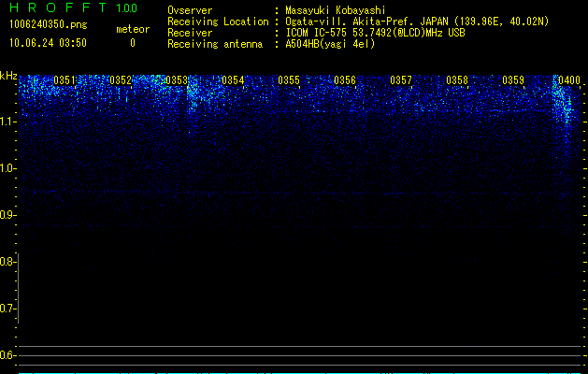Click the 0353 time marker
Screen dimensions: 588x374
pos(177,80)
